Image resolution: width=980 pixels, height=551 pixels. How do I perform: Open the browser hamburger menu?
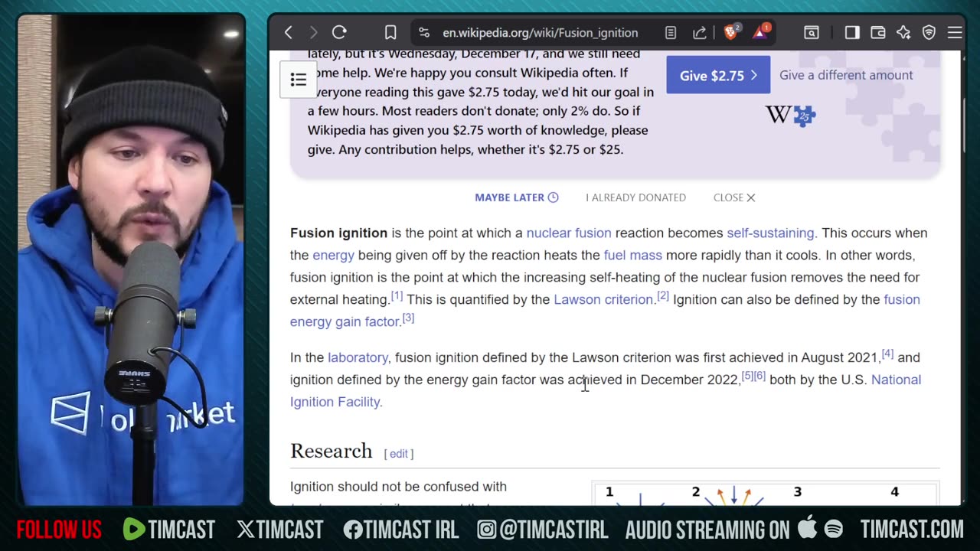pyautogui.click(x=955, y=33)
